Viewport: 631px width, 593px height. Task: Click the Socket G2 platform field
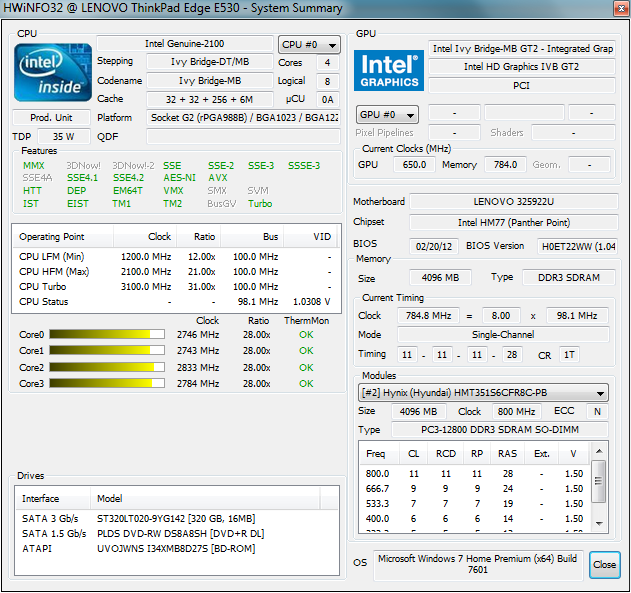[x=244, y=118]
